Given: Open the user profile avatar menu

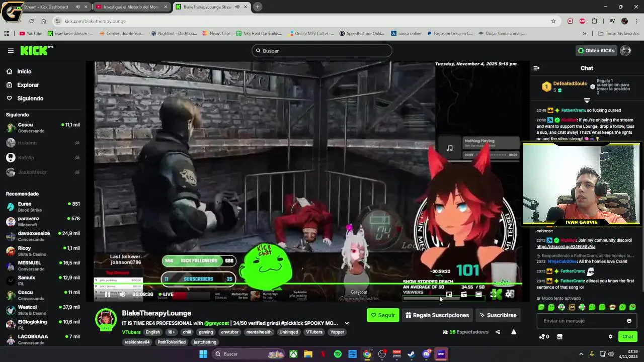Looking at the screenshot, I should coord(625,51).
